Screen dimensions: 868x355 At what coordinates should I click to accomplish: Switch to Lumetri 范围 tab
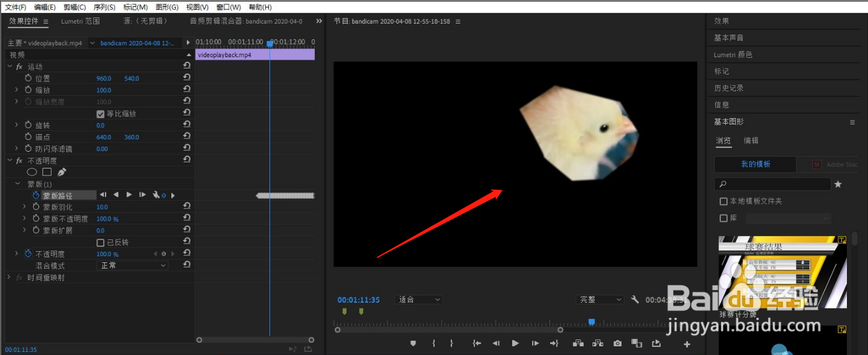pos(80,21)
